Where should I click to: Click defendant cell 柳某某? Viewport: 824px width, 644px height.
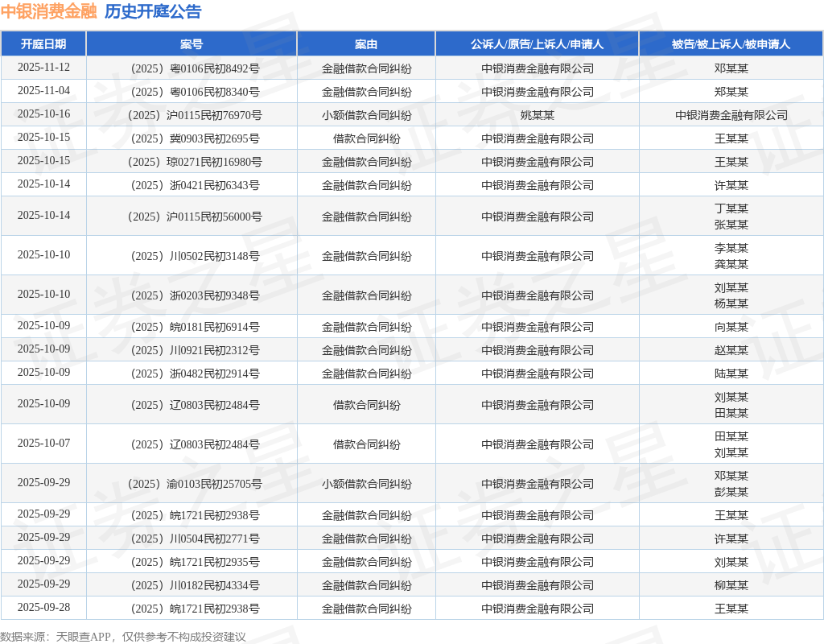[x=731, y=586]
